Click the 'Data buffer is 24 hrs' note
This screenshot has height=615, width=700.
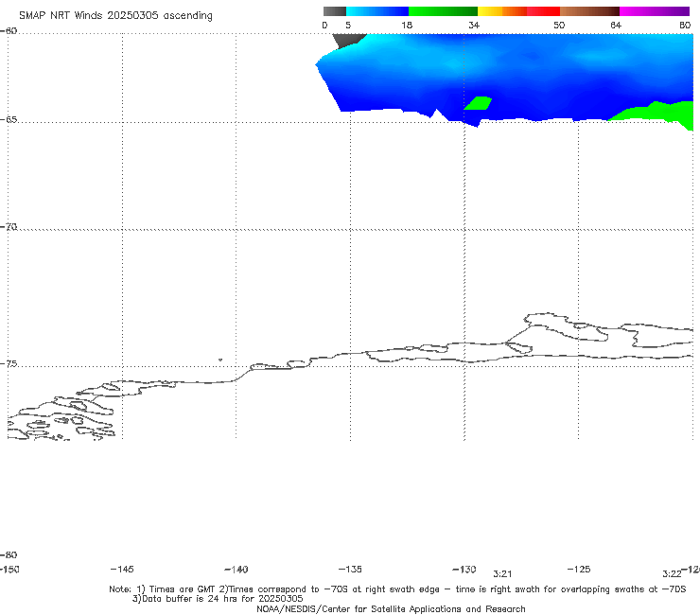(x=218, y=599)
